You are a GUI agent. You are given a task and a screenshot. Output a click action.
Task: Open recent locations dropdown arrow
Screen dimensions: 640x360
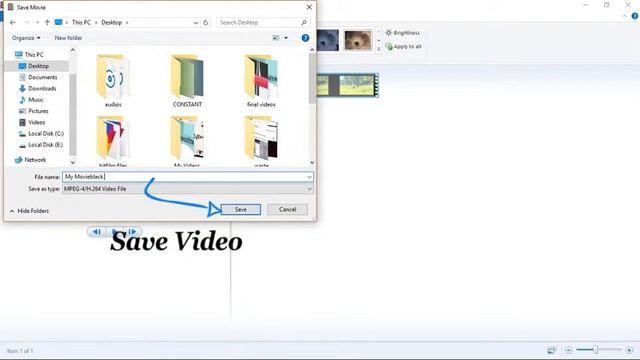coord(38,22)
